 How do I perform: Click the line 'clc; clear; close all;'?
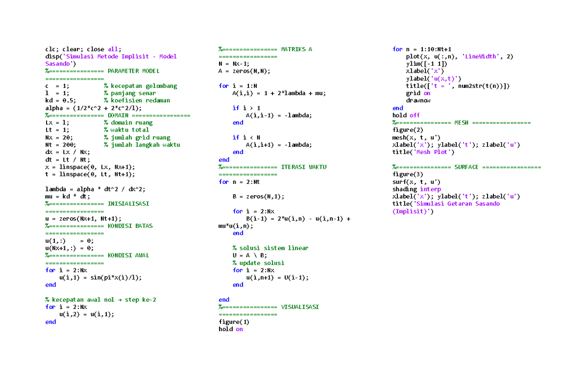pyautogui.click(x=83, y=49)
